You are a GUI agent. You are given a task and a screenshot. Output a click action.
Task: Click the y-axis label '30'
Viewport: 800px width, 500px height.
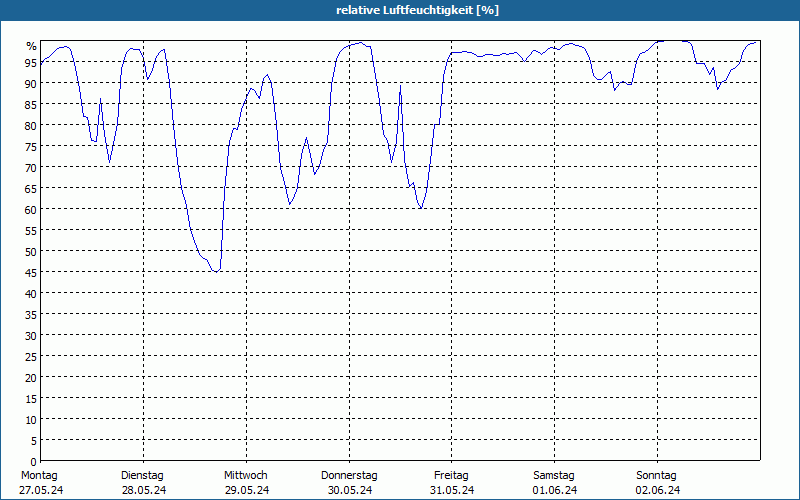[x=31, y=336]
